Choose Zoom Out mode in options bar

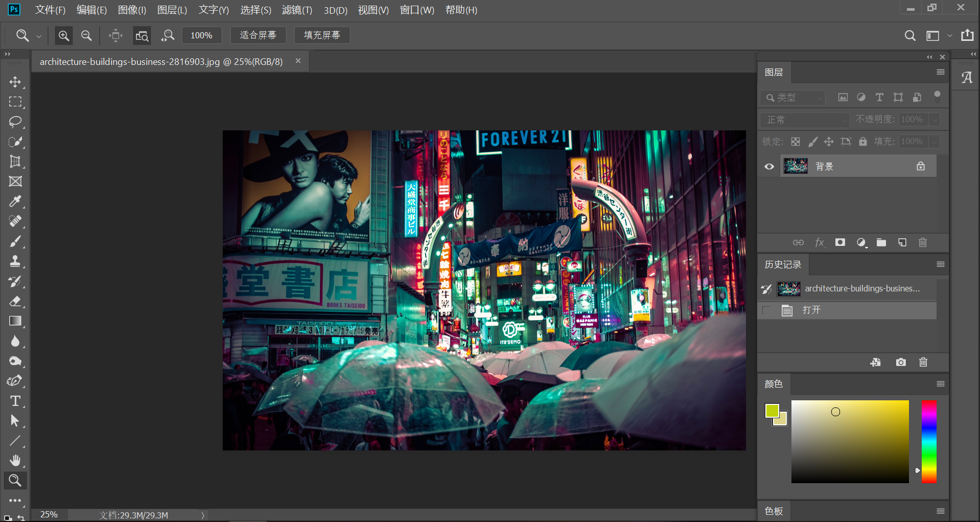pos(86,35)
